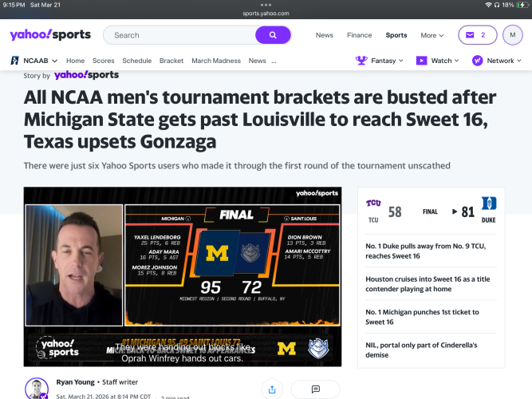The image size is (532, 399).
Task: Select the Bracket navigation item
Action: point(171,61)
